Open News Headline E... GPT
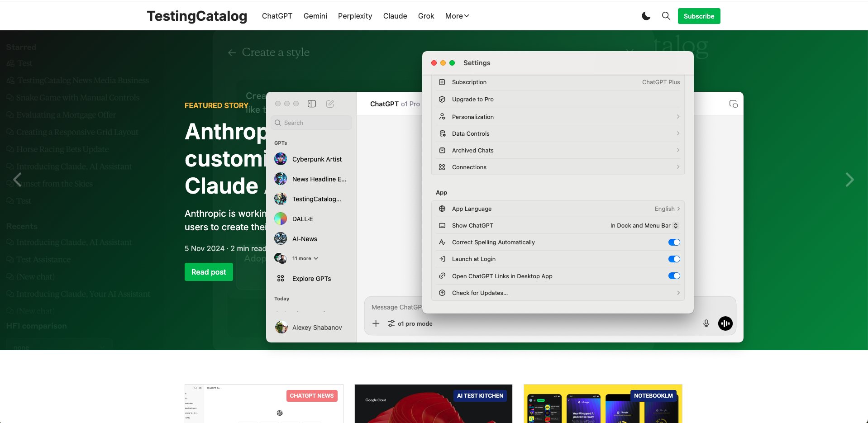868x423 pixels. pos(311,179)
